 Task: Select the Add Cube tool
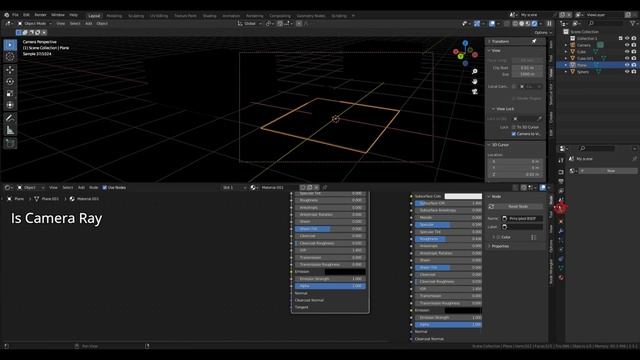click(x=10, y=143)
